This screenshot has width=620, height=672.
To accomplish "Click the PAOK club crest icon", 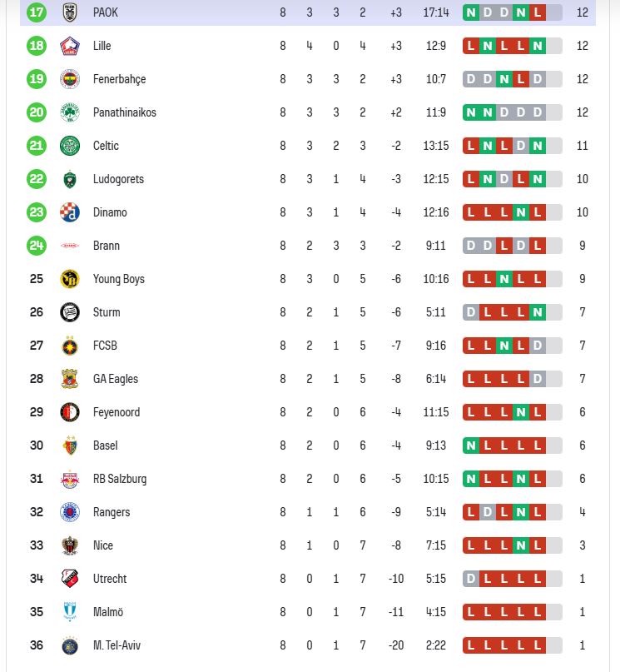I will [70, 12].
